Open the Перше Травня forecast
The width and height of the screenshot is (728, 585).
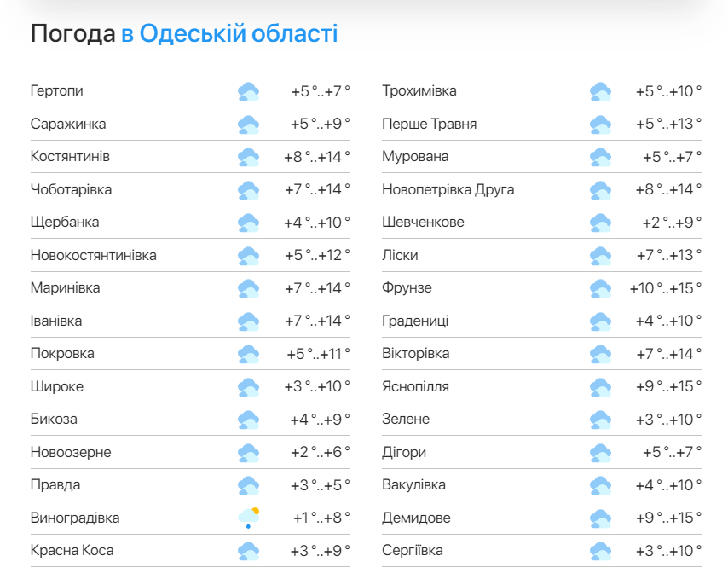(x=430, y=124)
